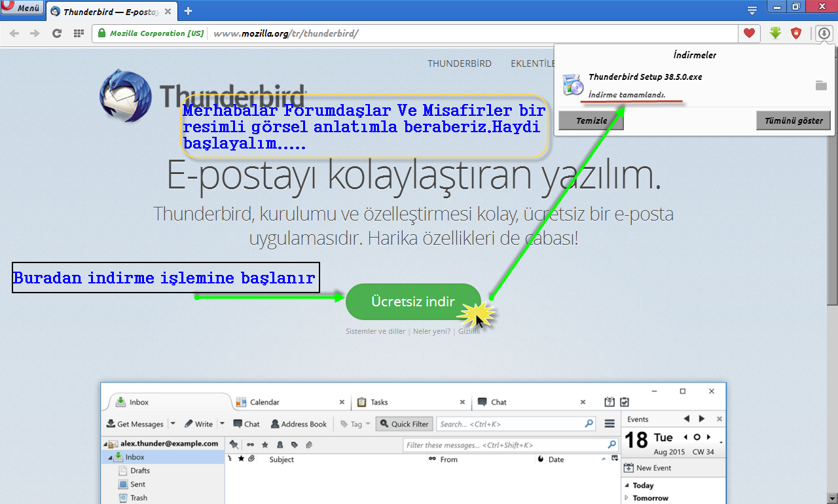Reload the Thunderbird page

pyautogui.click(x=57, y=33)
